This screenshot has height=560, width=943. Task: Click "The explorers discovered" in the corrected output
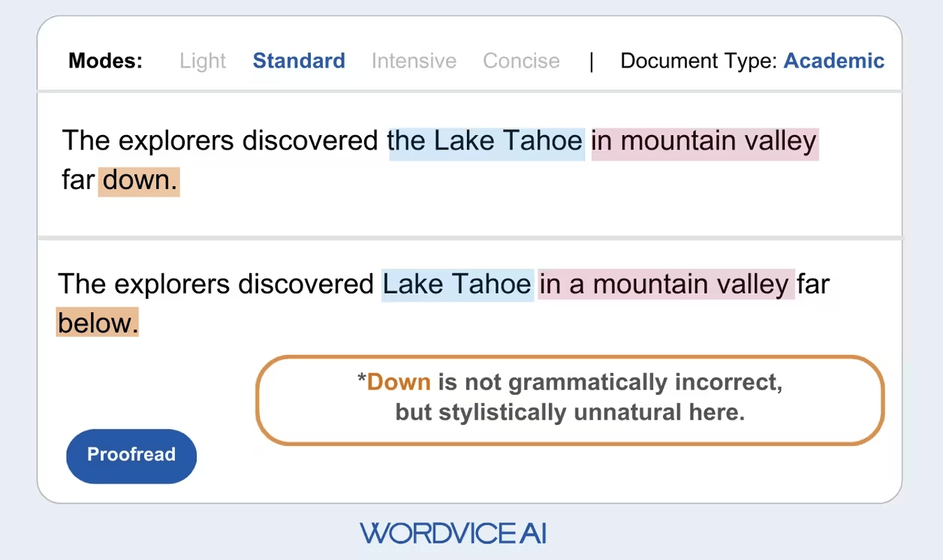pos(216,285)
